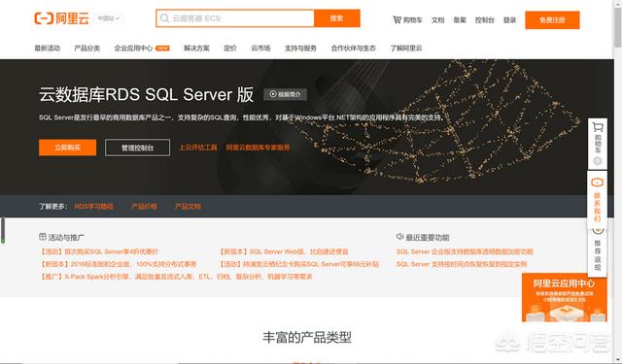This screenshot has height=364, width=622.
Task: Click the 登录 link
Action: click(509, 19)
